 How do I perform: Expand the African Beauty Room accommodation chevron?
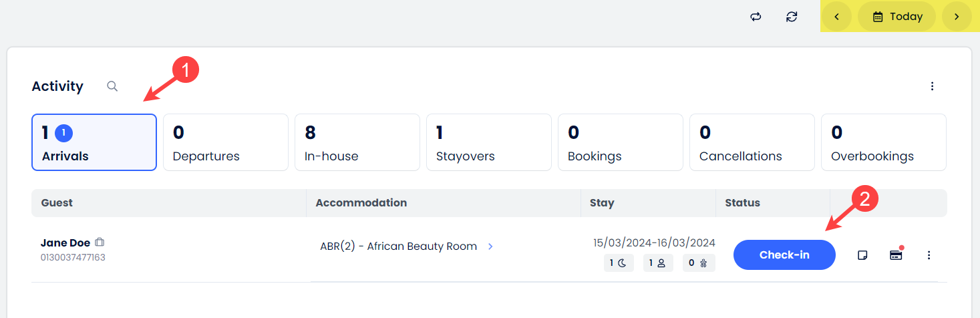click(490, 247)
